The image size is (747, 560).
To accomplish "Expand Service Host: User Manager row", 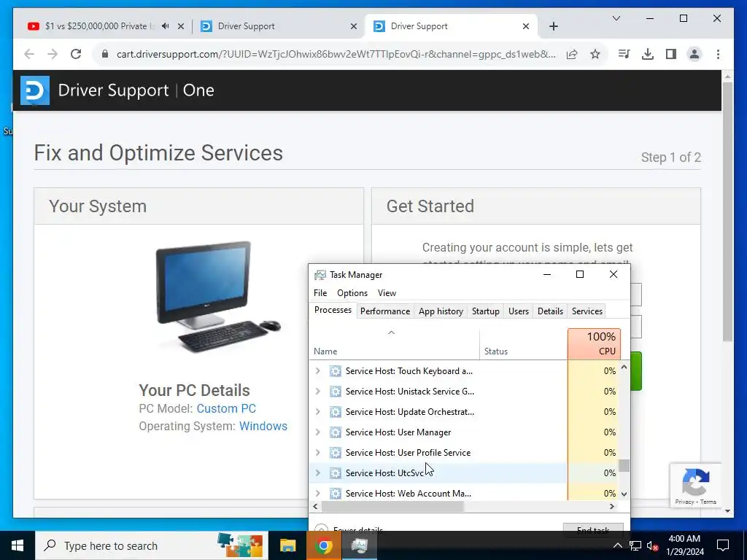I will 318,432.
